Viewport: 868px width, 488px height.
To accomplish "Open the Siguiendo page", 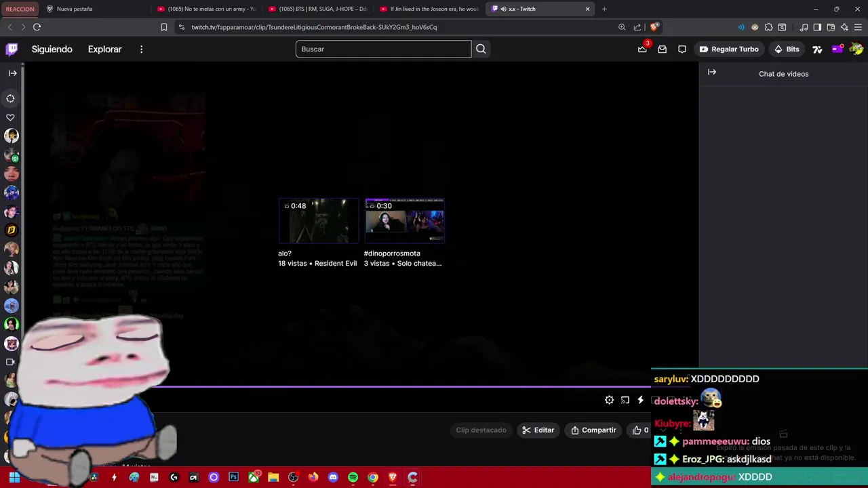I will [x=52, y=49].
